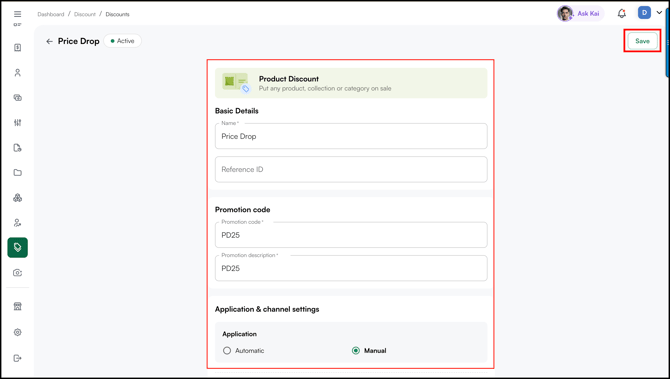Open the settings gear icon
The height and width of the screenshot is (379, 670).
click(x=18, y=332)
